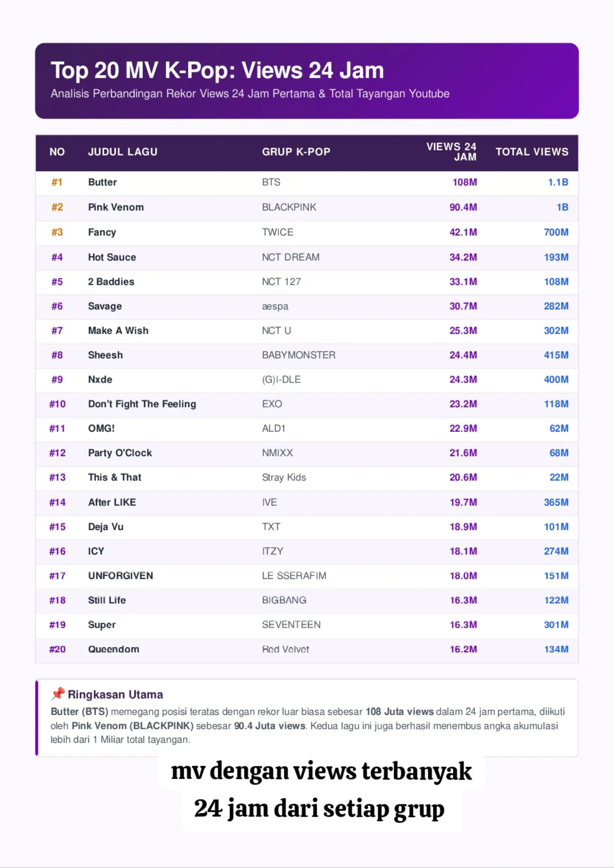Screen dimensions: 614x868
Task: Click the Ringkasan Utama summary heading
Action: click(115, 694)
